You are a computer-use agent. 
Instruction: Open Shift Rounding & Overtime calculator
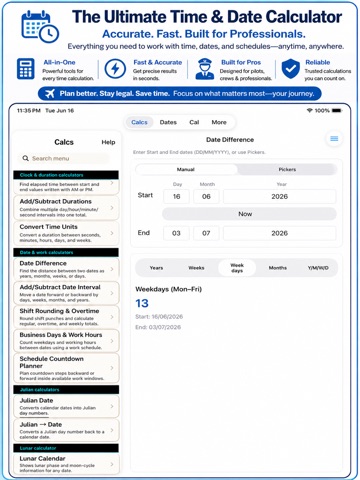pos(66,317)
